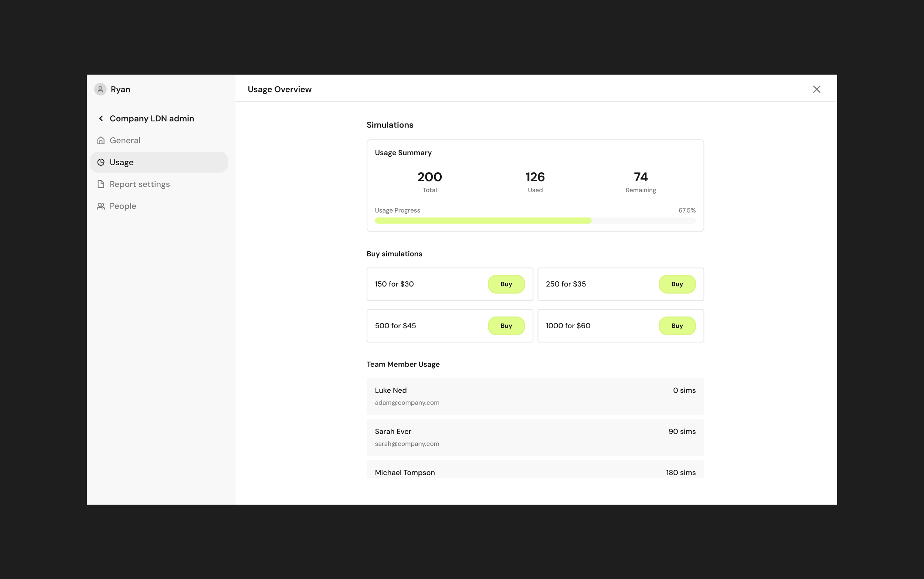Close the Usage Overview dialog
This screenshot has width=924, height=579.
point(816,89)
